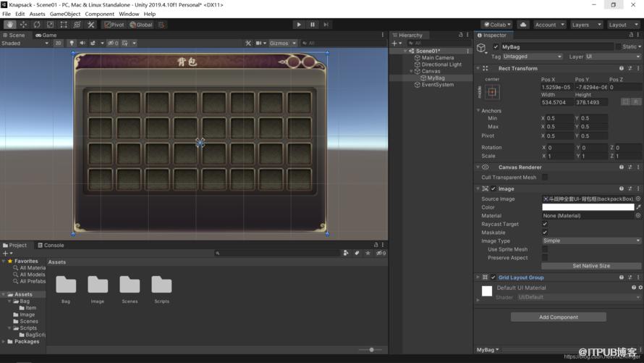
Task: Click Add Component button
Action: pyautogui.click(x=558, y=317)
